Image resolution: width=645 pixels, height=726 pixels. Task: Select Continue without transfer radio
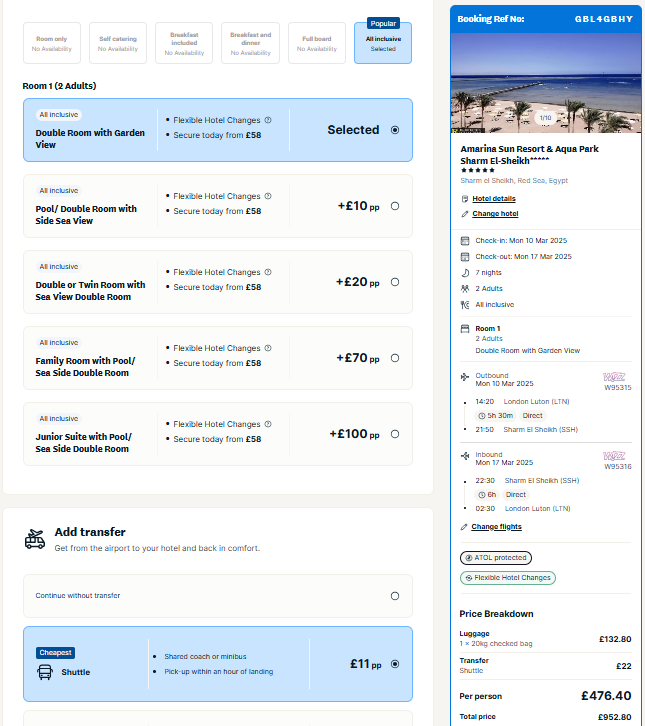395,596
